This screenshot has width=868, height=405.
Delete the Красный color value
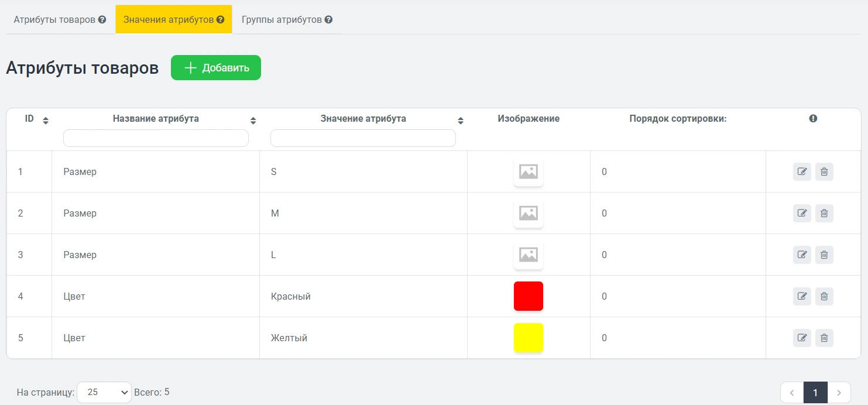824,297
